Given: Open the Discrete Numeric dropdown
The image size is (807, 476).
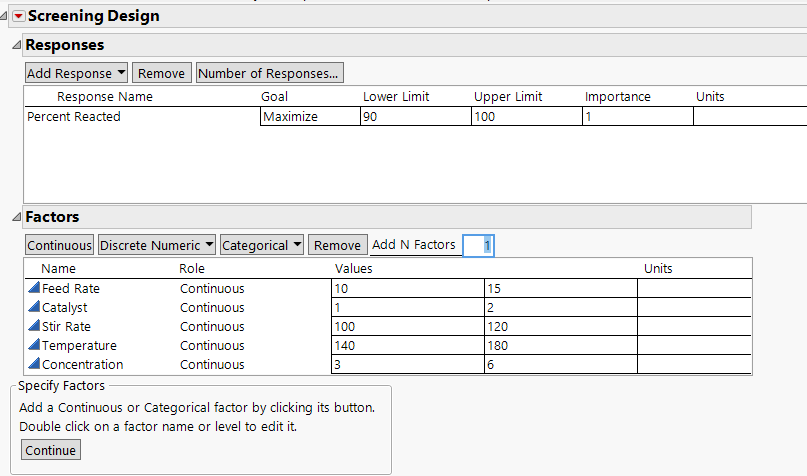Looking at the screenshot, I should point(157,245).
